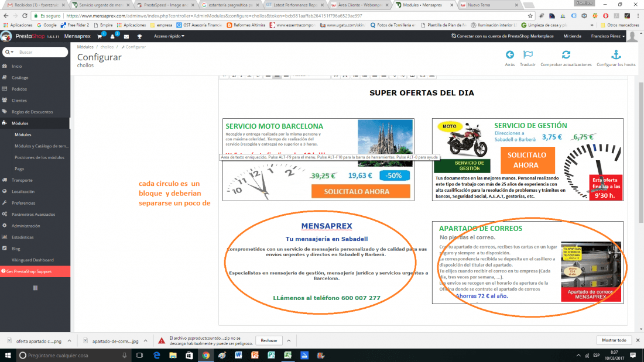Select the Módulos sidebar section
This screenshot has width=644, height=362.
20,123
